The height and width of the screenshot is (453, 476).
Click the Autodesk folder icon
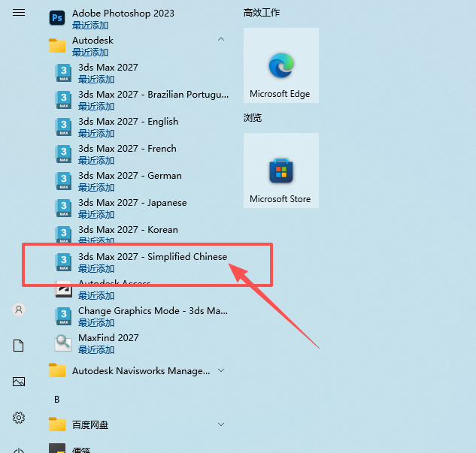pyautogui.click(x=57, y=46)
